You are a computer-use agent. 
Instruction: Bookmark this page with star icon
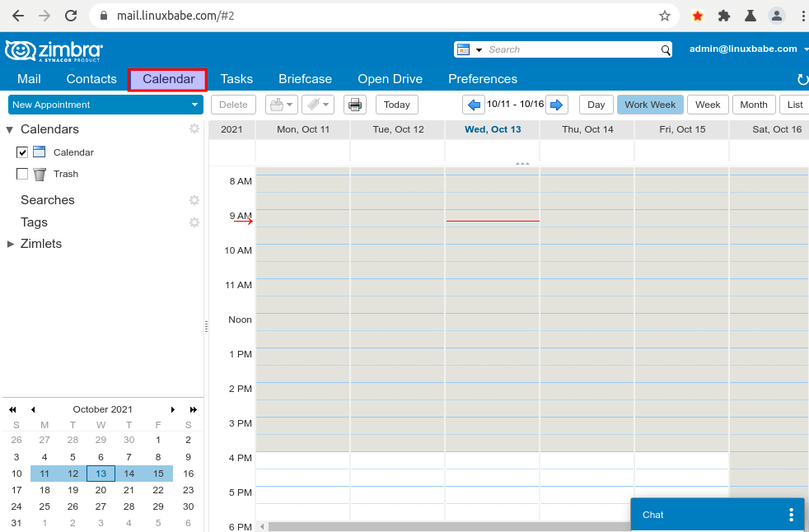click(665, 16)
